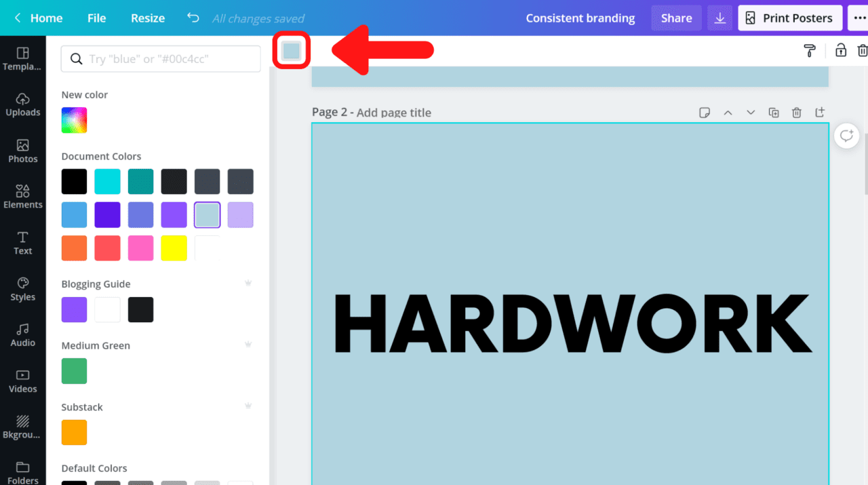
Task: Select the Elements panel in the sidebar
Action: 23,197
